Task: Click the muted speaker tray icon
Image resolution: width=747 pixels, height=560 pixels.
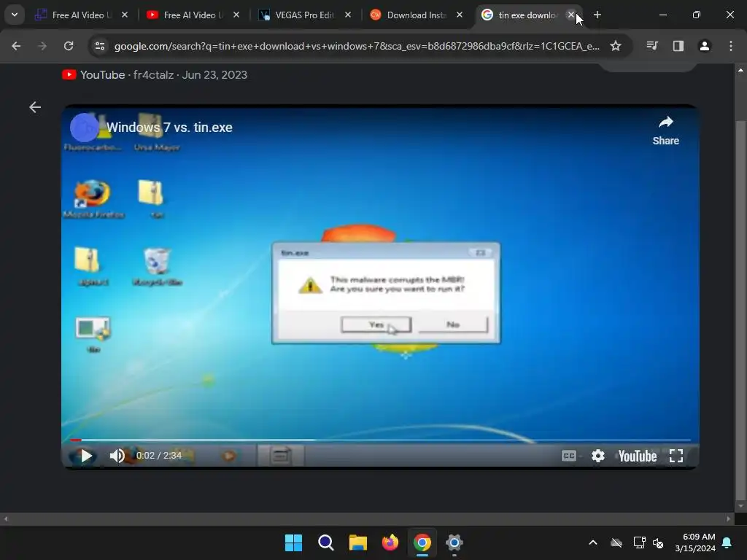Action: (x=658, y=542)
